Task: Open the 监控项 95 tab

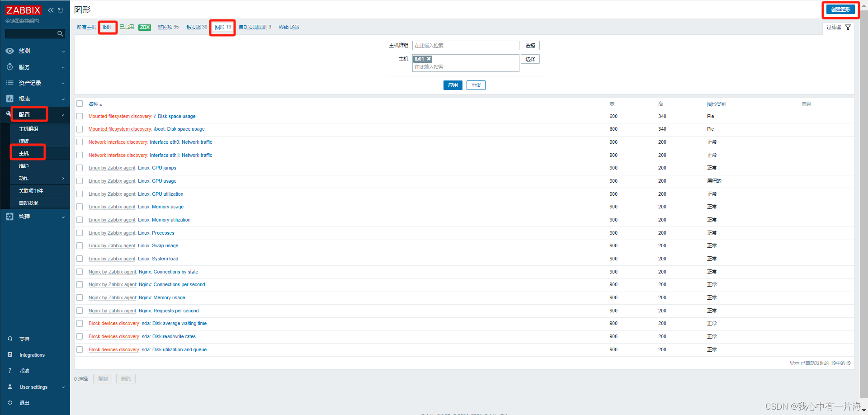Action: pos(168,27)
